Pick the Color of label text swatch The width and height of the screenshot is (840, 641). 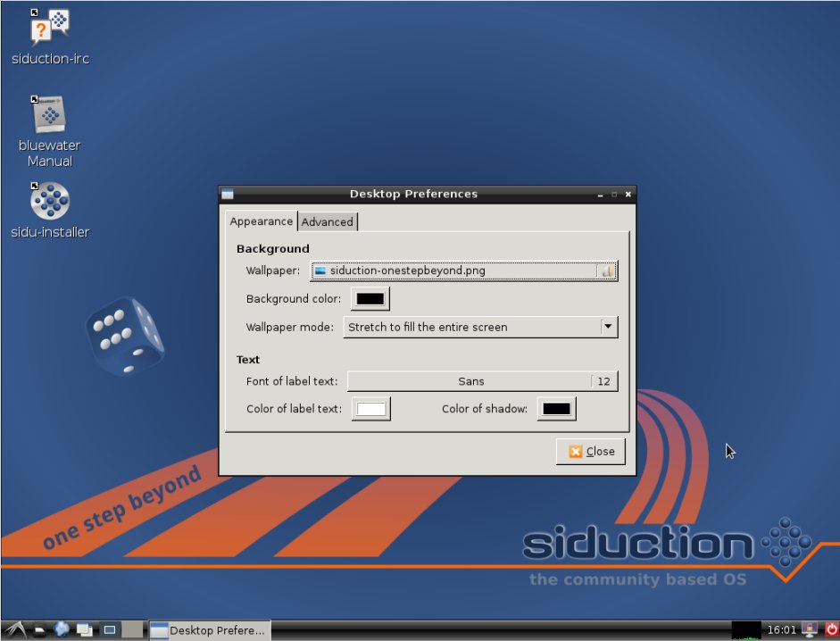click(x=370, y=409)
